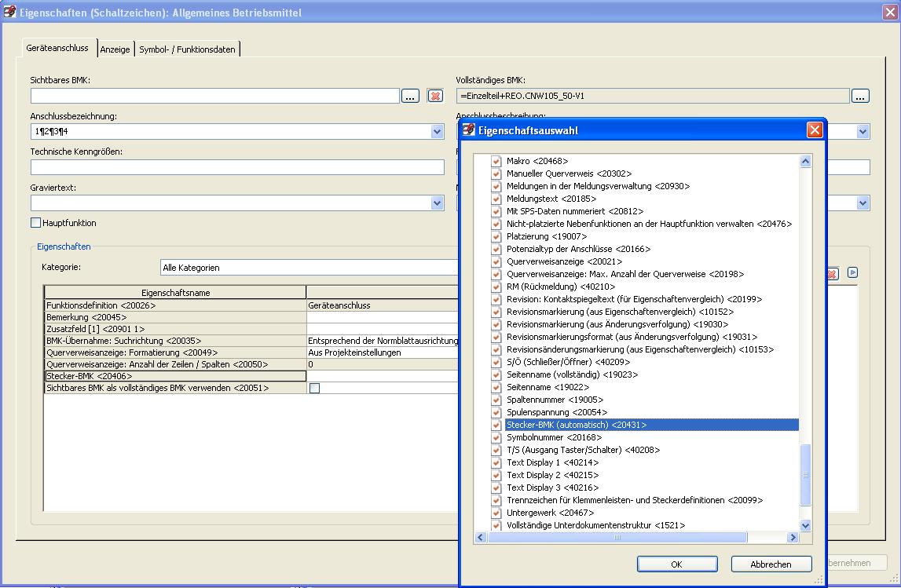Close the Eigenschaftsauswahl dialog

(x=815, y=130)
